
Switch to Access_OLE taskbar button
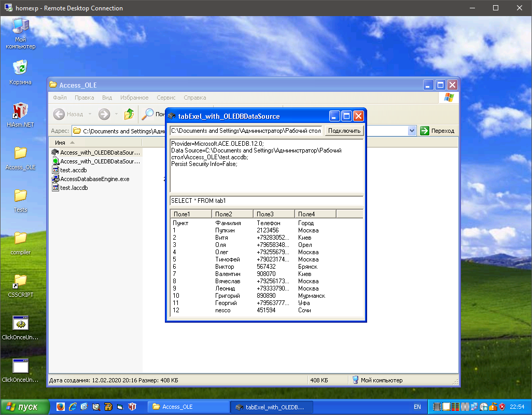click(188, 407)
